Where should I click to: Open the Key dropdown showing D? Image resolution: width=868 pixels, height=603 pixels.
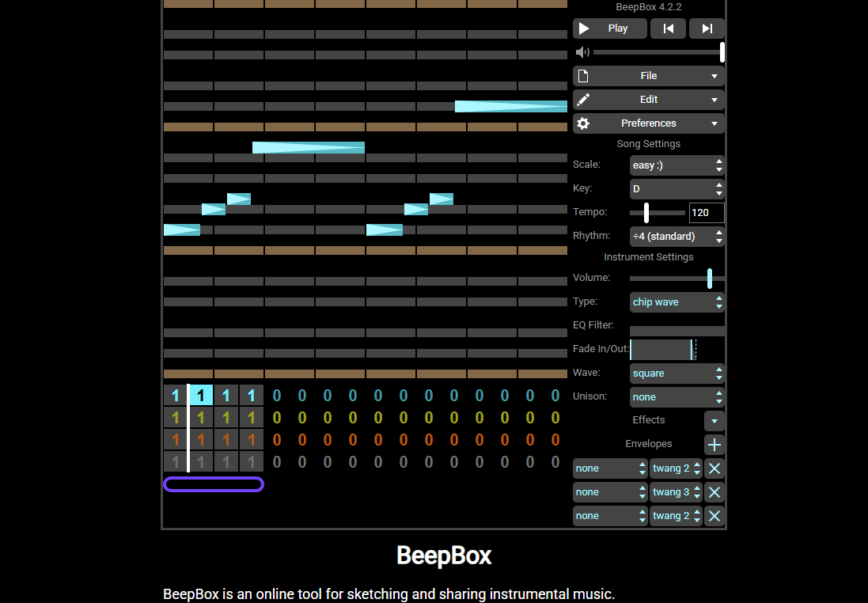coord(677,188)
